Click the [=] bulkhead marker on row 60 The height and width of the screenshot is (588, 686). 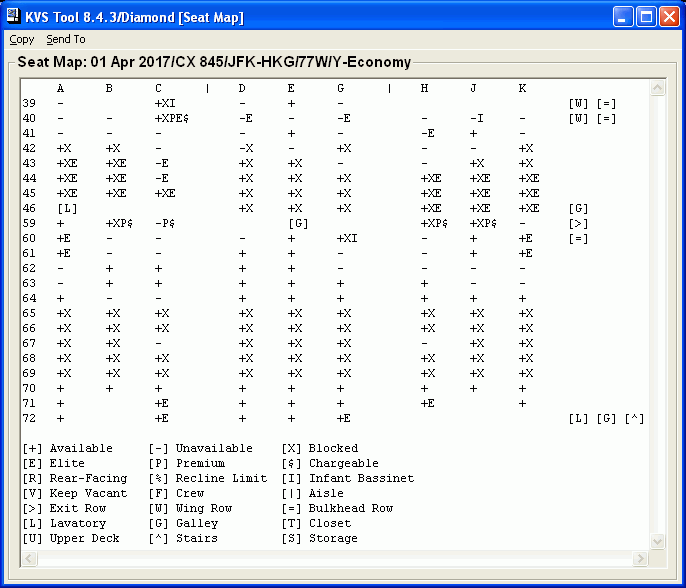point(578,238)
